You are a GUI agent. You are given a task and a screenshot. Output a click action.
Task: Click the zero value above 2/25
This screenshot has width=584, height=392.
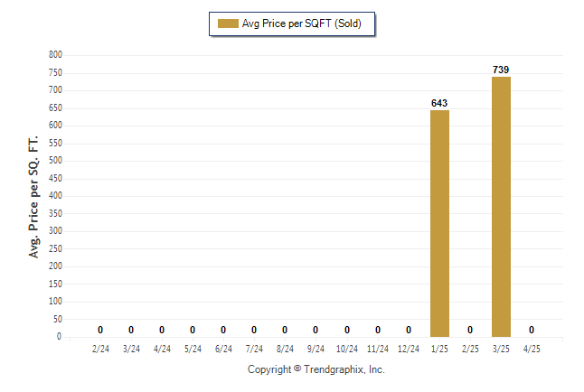point(470,330)
